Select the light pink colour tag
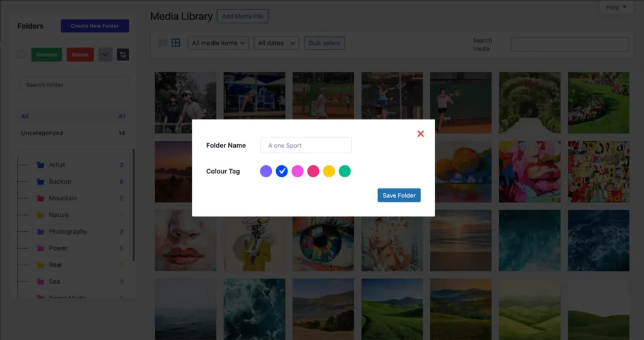Viewport: 644px width, 340px height. [x=297, y=171]
